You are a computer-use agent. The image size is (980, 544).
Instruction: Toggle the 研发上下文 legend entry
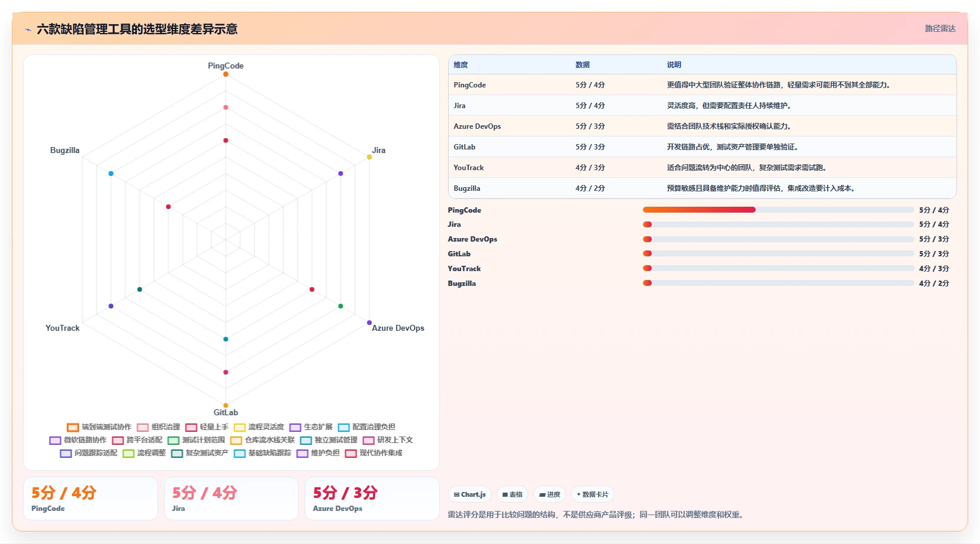click(387, 440)
